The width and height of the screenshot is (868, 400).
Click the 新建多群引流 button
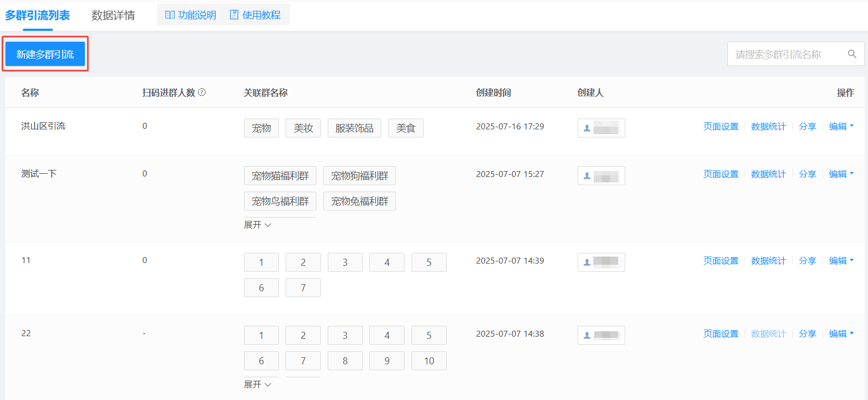tap(45, 54)
